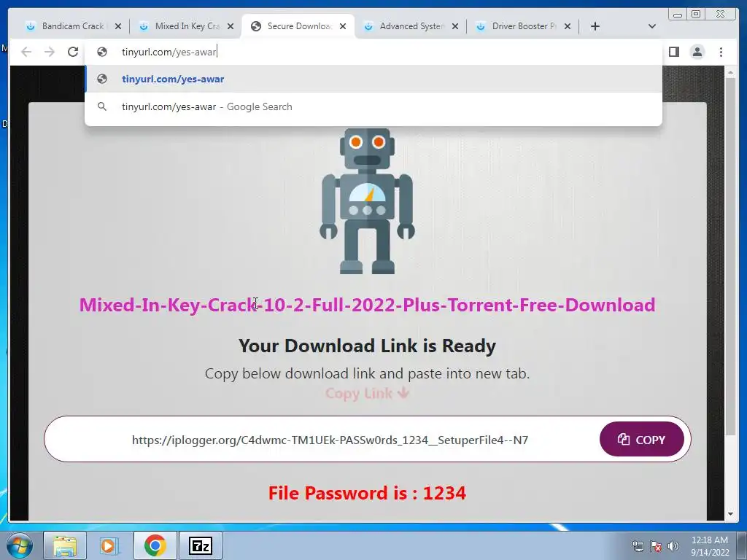Screen dimensions: 747x560
Task: Open Windows Explorer from the taskbar
Action: pos(65,545)
